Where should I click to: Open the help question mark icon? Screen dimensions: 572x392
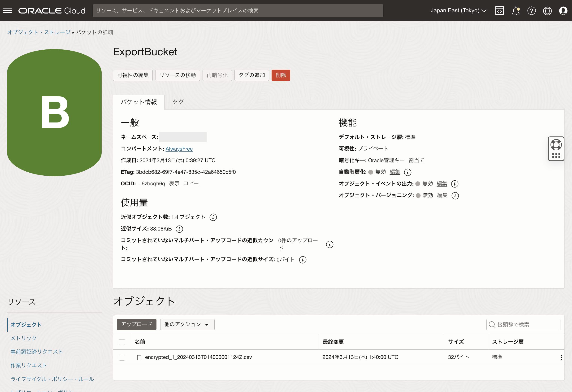point(531,10)
